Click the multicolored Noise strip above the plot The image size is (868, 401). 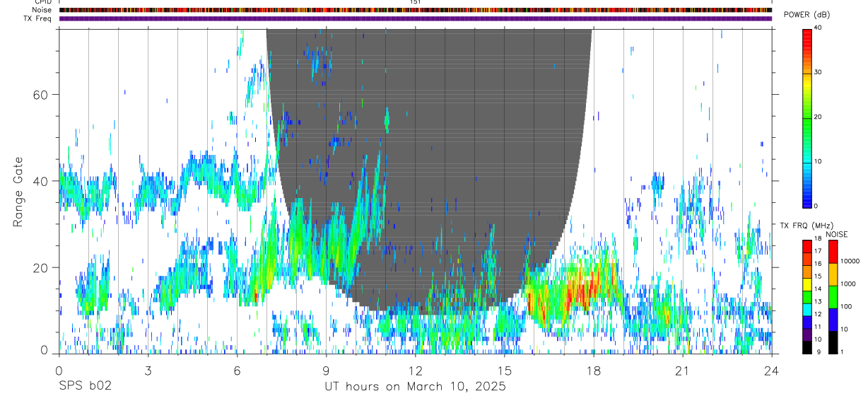[416, 10]
